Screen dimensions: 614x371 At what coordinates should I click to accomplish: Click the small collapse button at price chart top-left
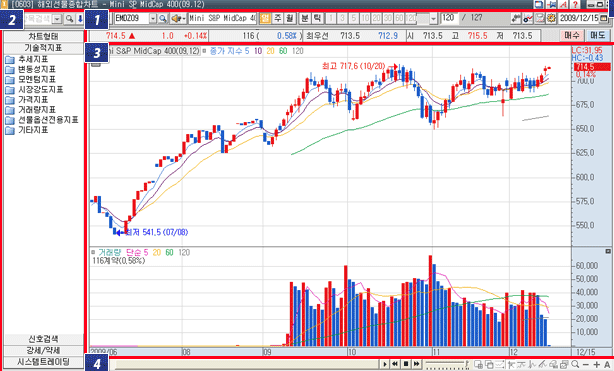(x=96, y=64)
